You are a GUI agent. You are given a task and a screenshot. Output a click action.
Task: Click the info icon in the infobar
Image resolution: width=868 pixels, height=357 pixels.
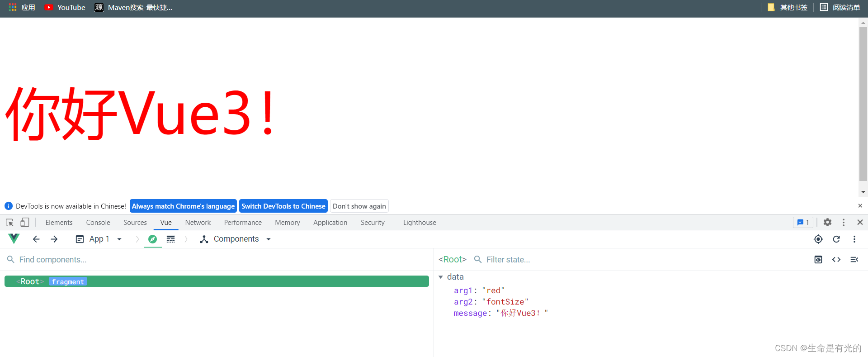tap(9, 206)
